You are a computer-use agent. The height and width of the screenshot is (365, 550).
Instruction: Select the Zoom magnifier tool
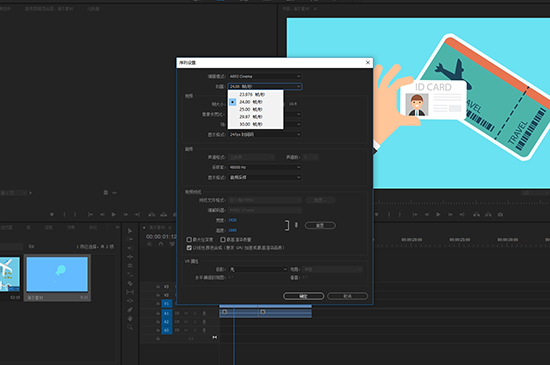click(x=130, y=327)
